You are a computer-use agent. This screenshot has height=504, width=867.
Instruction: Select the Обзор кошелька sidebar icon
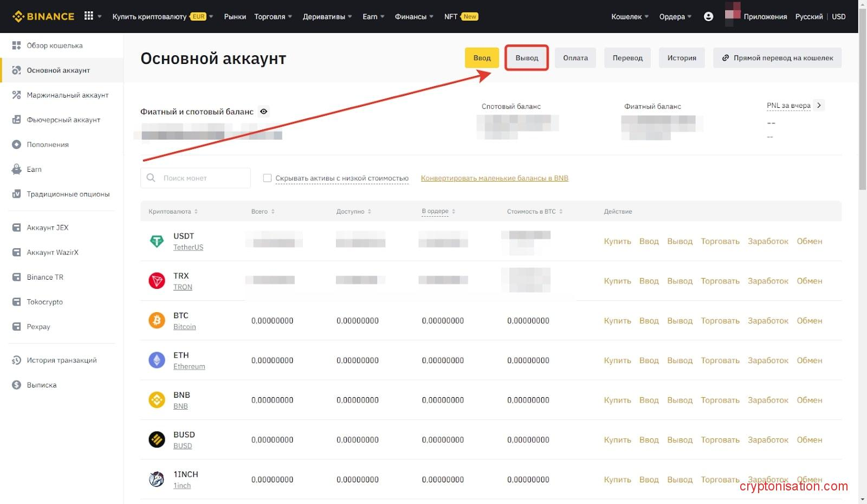17,45
